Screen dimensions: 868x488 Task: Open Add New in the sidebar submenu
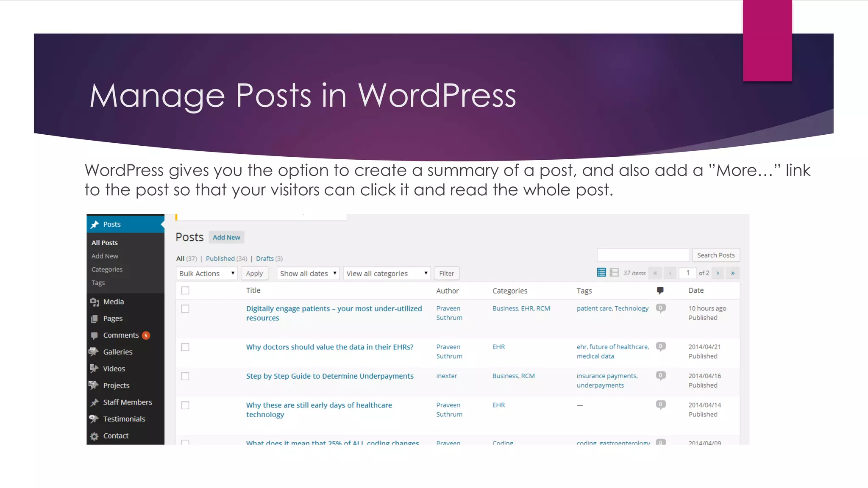click(105, 256)
